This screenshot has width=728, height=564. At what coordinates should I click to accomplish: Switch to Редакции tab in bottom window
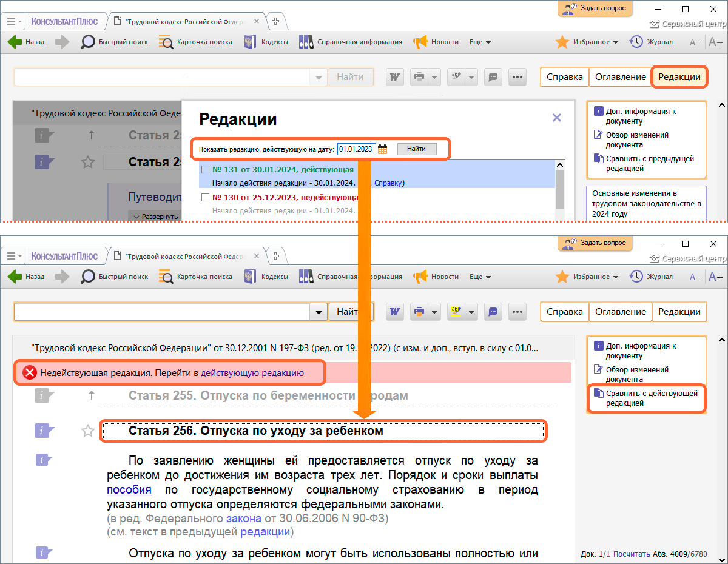(679, 312)
